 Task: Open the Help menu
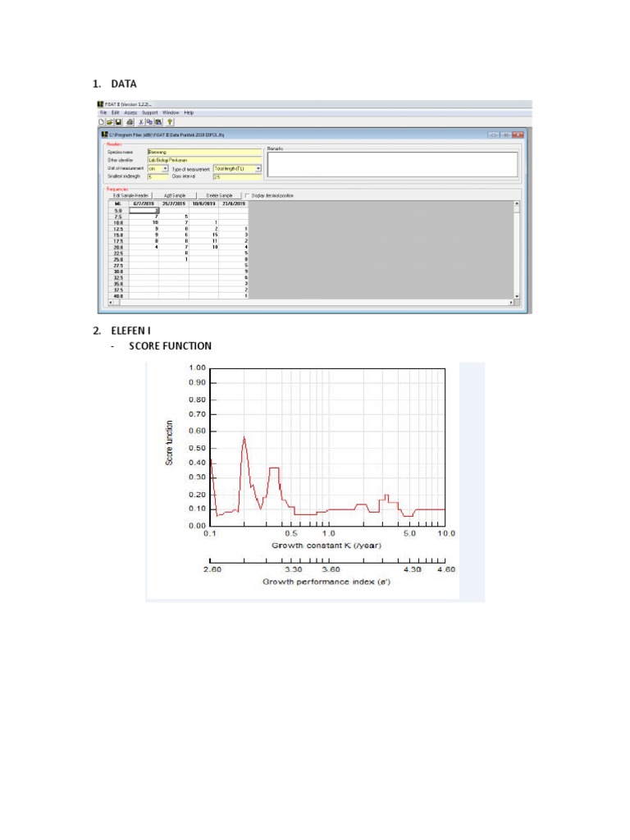(x=189, y=112)
